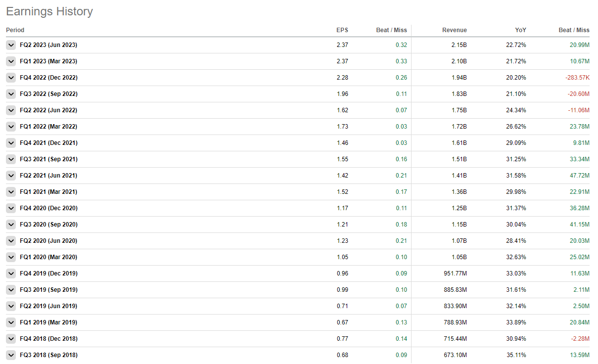Expand the FQ2 2023 (Jun 2023) row
This screenshot has width=598, height=364.
(11, 45)
